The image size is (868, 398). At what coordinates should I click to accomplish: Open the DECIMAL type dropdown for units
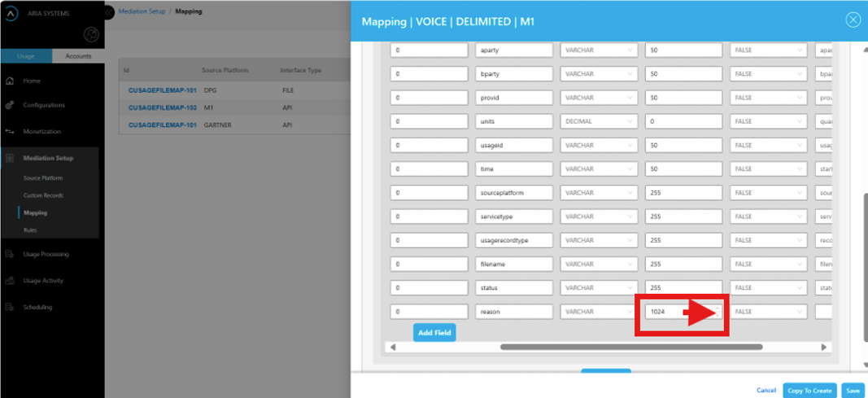pyautogui.click(x=598, y=121)
